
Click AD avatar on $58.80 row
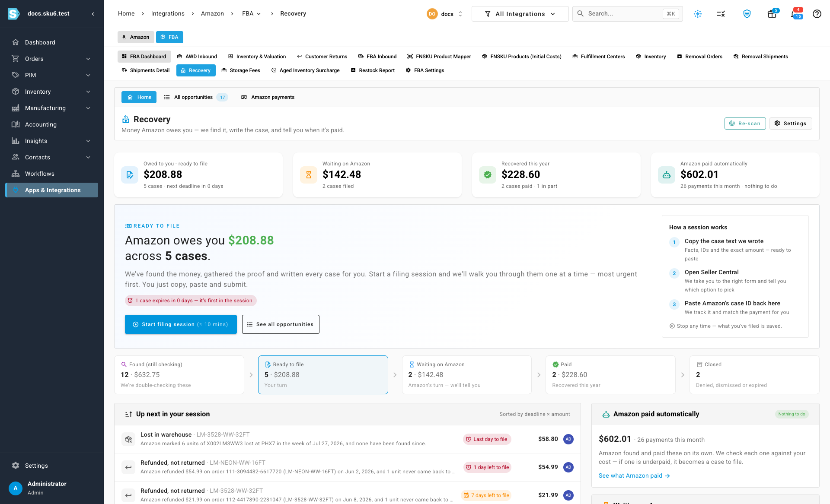click(x=568, y=439)
